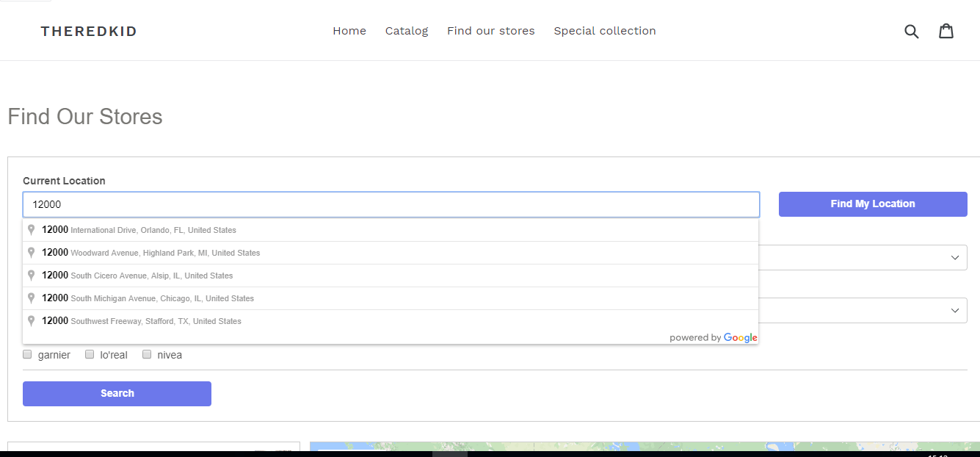Tick the garnier checkbox
This screenshot has width=980, height=457.
(28, 354)
